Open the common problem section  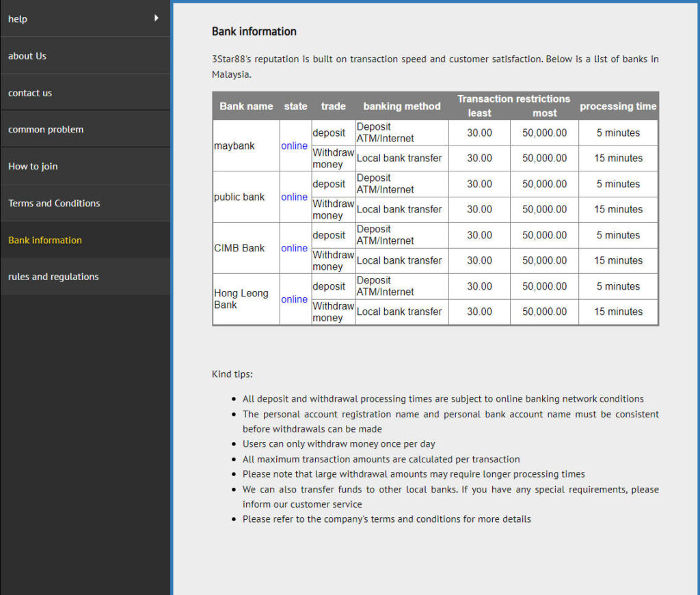[85, 129]
